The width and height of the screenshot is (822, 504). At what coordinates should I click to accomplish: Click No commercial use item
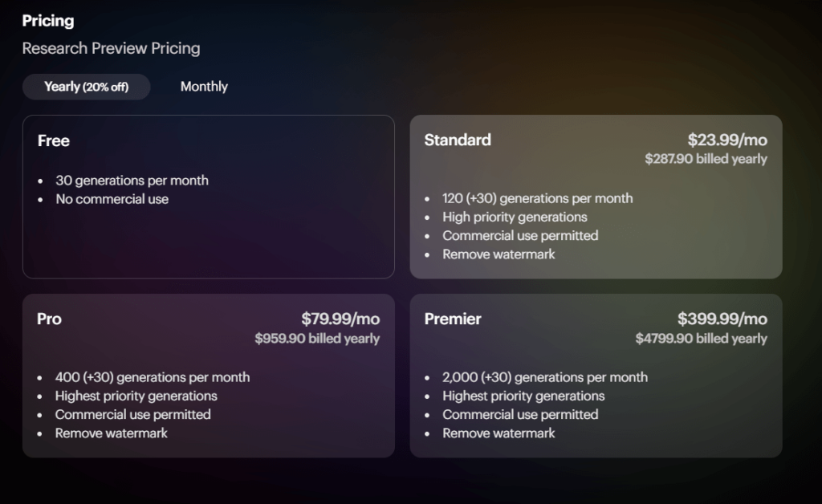coord(112,199)
